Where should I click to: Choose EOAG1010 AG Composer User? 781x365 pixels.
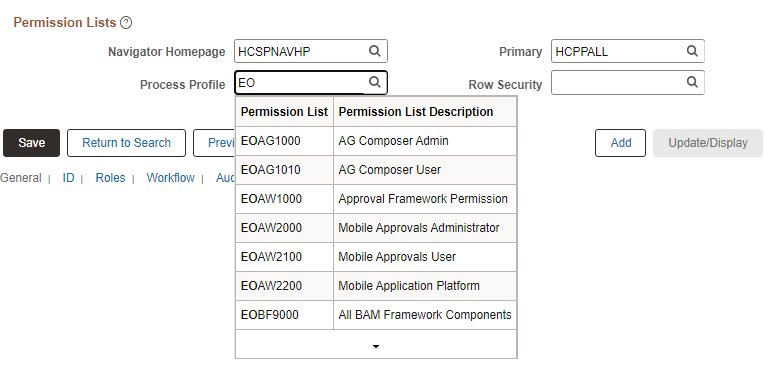click(376, 170)
